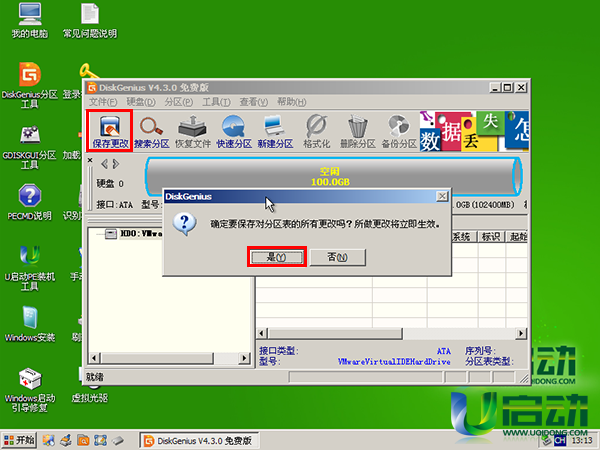
Task: Click the CH language indicator in system tray
Action: 560,441
